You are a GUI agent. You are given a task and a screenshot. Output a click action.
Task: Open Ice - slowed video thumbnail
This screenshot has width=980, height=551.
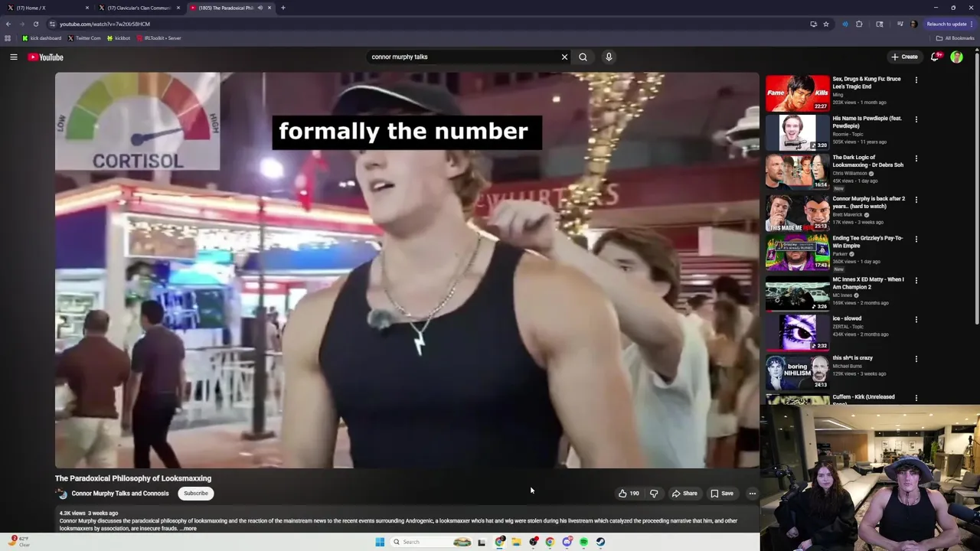797,332
